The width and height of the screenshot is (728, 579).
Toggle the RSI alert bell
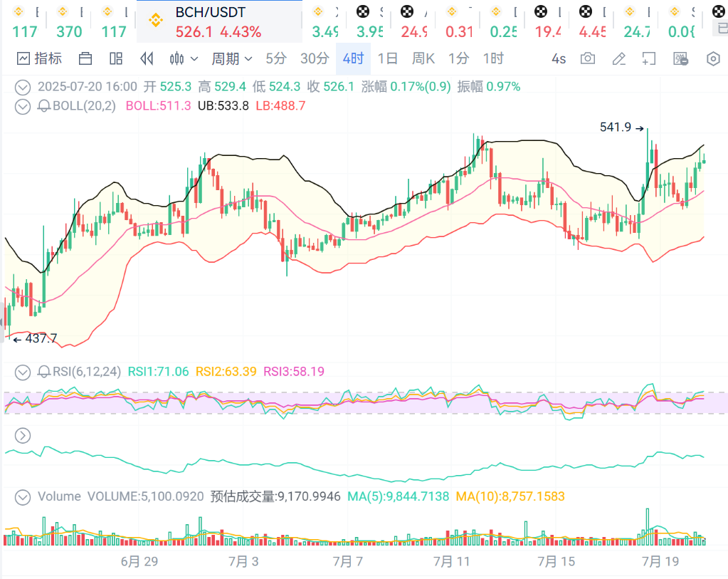pyautogui.click(x=44, y=372)
